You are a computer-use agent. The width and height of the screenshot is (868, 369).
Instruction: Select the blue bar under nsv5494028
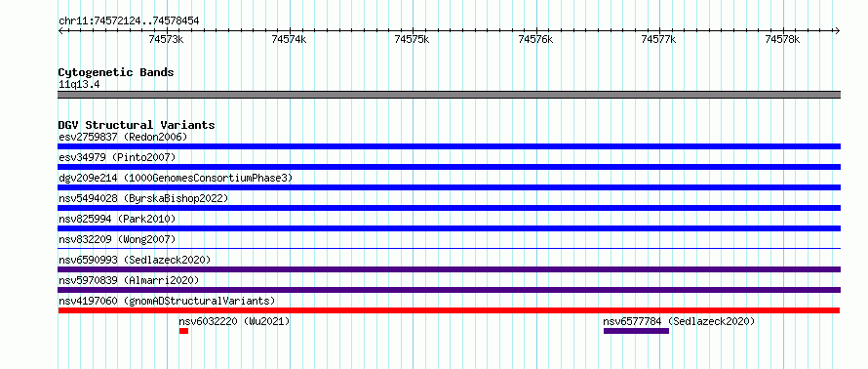pyautogui.click(x=449, y=208)
